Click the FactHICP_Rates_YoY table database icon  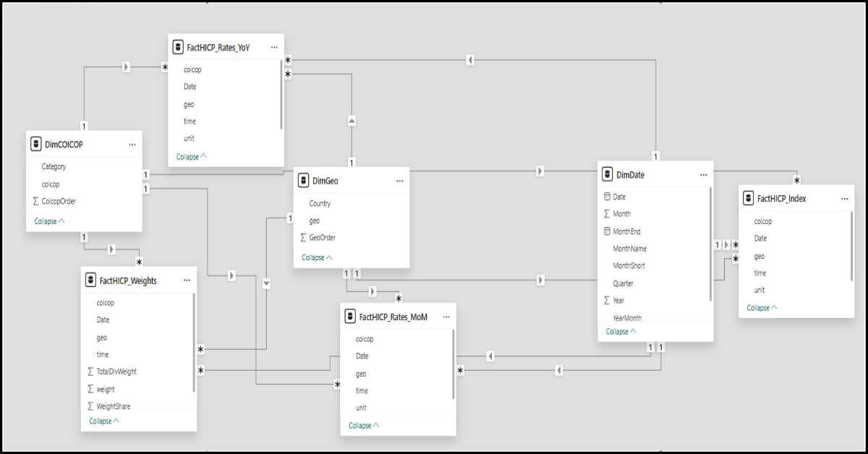[178, 47]
